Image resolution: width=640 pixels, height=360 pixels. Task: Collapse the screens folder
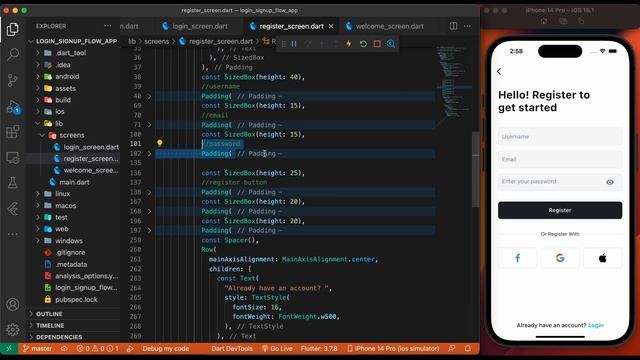tap(73, 135)
